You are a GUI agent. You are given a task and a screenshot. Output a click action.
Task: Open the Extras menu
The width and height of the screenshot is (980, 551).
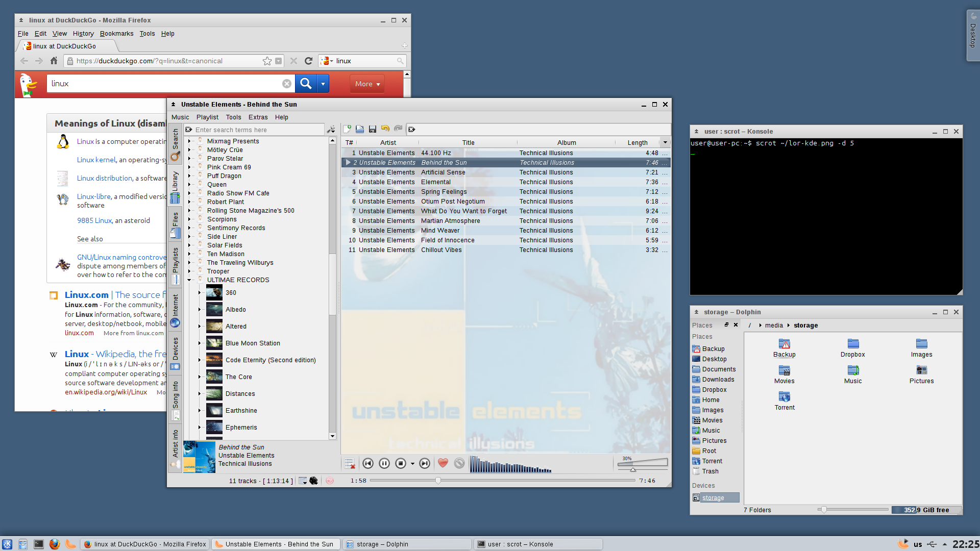(258, 117)
